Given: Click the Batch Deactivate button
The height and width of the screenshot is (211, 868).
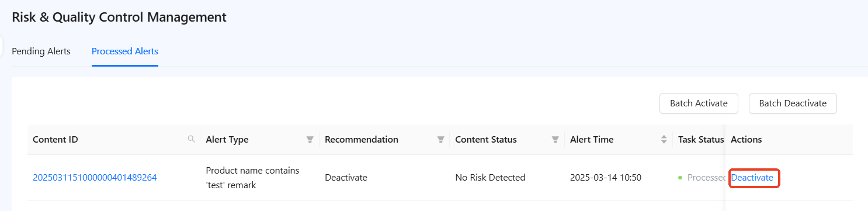Looking at the screenshot, I should tap(793, 103).
